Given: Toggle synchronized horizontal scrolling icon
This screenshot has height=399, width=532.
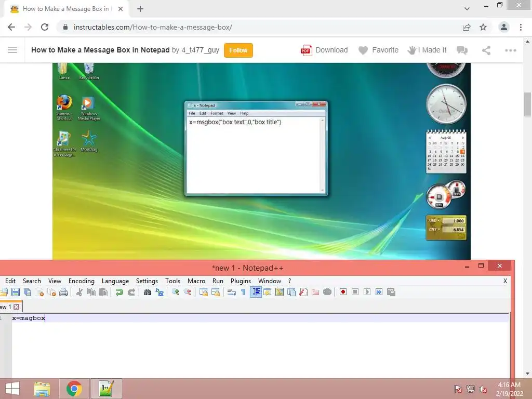Looking at the screenshot, I should [216, 292].
